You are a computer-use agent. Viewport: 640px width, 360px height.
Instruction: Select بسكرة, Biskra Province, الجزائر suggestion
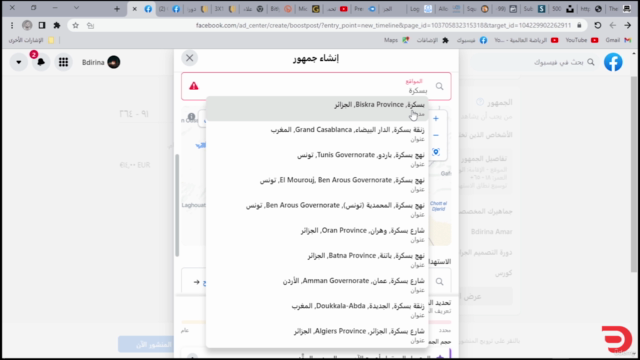tap(317, 109)
